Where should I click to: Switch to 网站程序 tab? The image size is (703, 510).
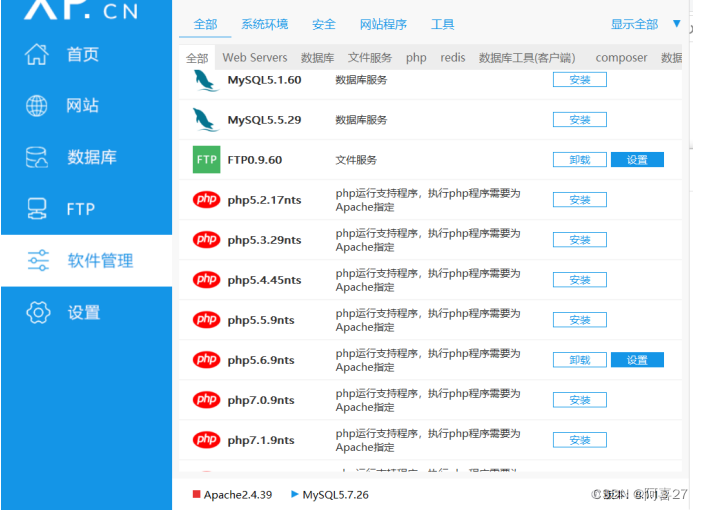point(383,24)
